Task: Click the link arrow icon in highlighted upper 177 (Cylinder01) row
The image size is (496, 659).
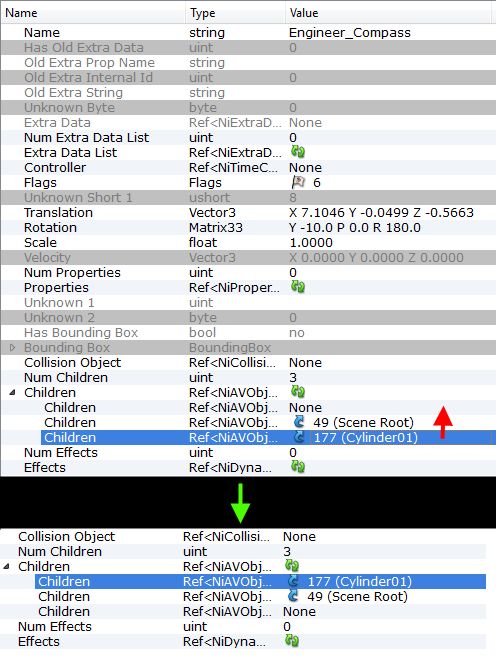Action: pyautogui.click(x=299, y=437)
